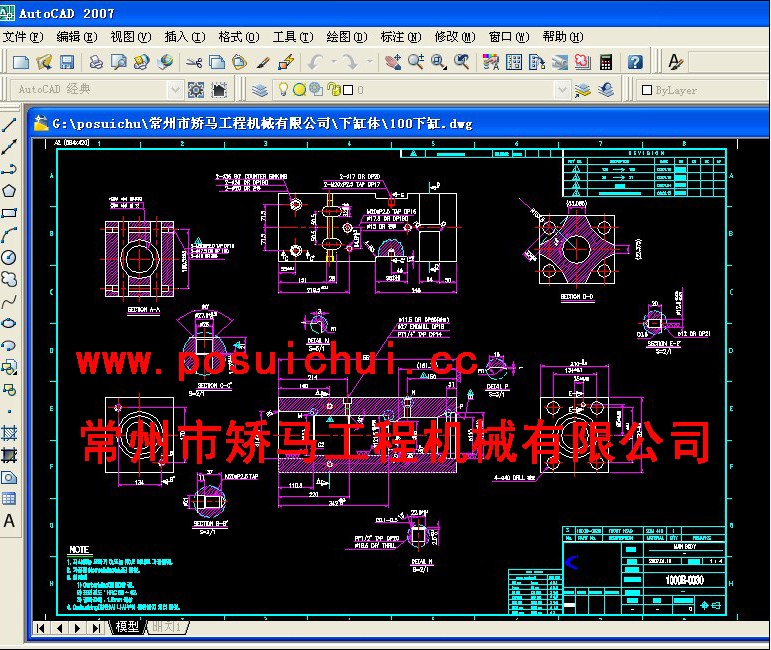Click Make Object's Layer Current
The image size is (771, 650).
point(583,90)
